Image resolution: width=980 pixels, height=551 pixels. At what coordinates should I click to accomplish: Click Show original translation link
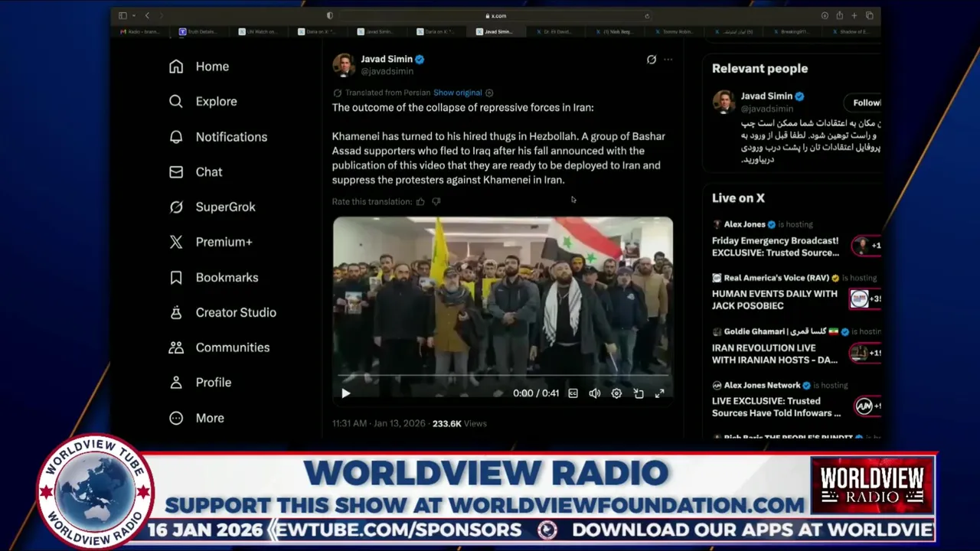pyautogui.click(x=457, y=93)
